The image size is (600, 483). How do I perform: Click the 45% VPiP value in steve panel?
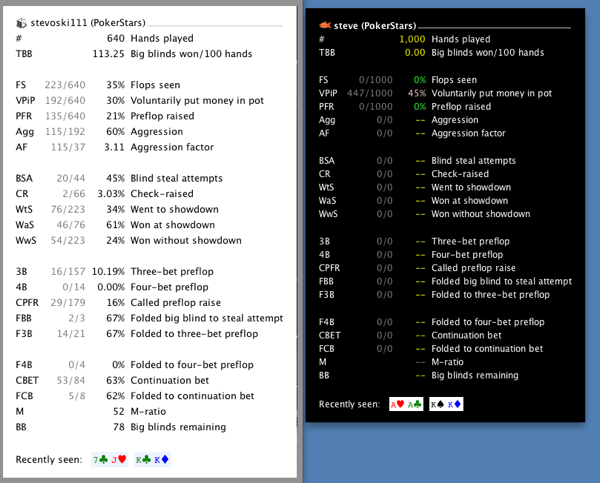click(x=417, y=93)
